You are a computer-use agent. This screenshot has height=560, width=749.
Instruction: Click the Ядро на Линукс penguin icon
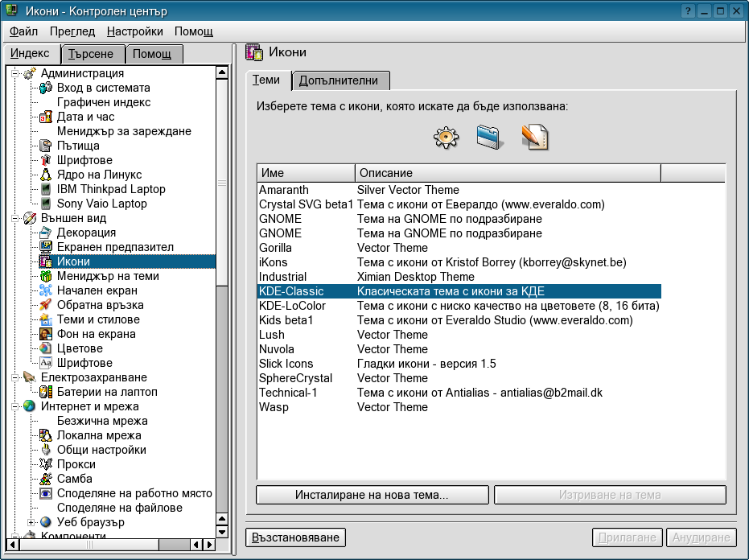[46, 175]
